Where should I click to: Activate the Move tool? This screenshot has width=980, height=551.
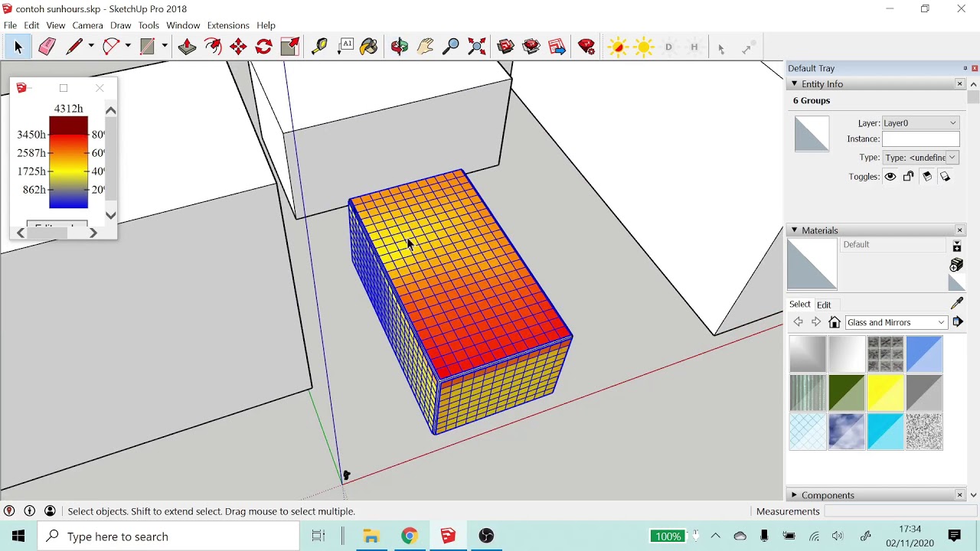coord(238,47)
